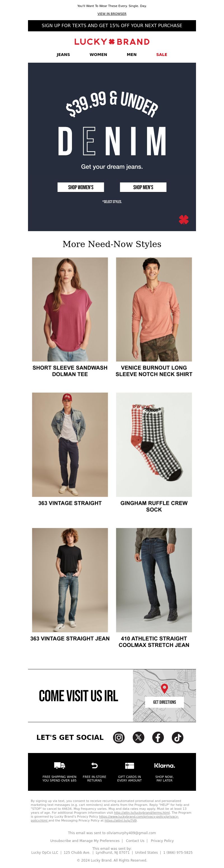Click the in-store returns arrow icon
This screenshot has width=224, height=868.
coord(94,766)
